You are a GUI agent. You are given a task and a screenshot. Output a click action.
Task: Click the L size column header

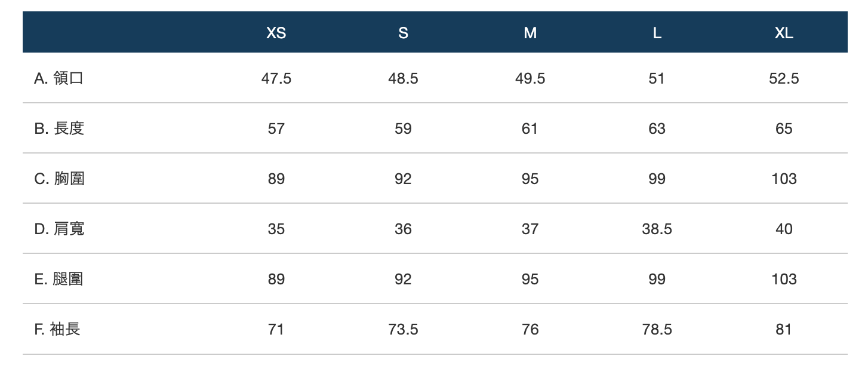(x=657, y=33)
